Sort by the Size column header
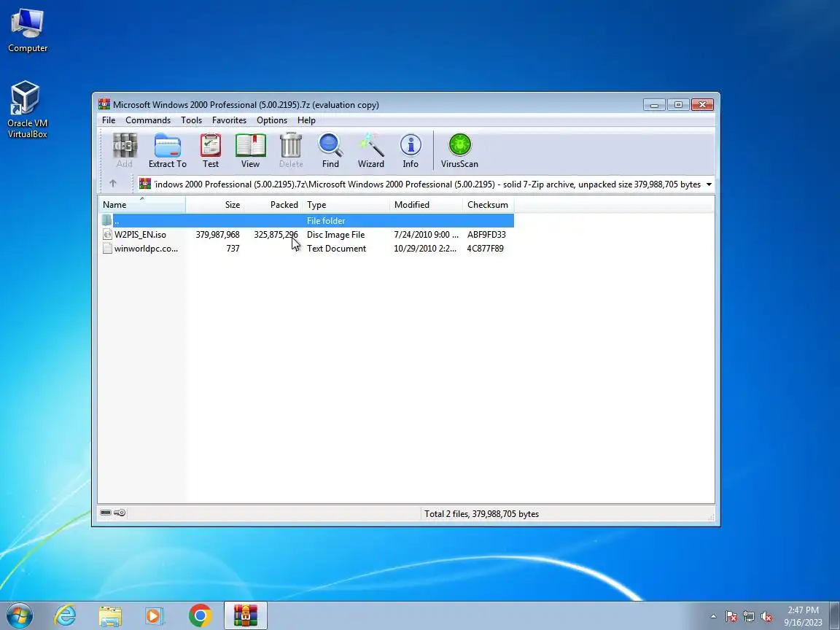The height and width of the screenshot is (630, 840). (x=215, y=205)
